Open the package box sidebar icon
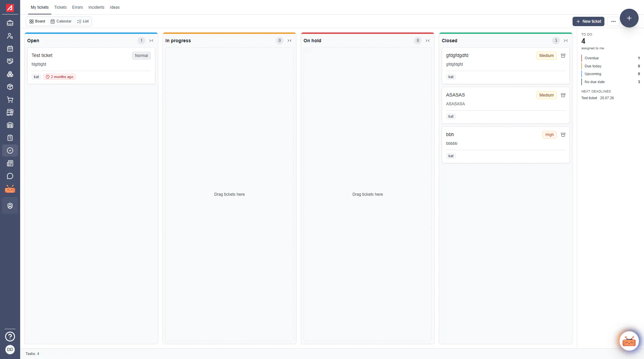Viewport: 644px width, 359px height. [x=10, y=87]
